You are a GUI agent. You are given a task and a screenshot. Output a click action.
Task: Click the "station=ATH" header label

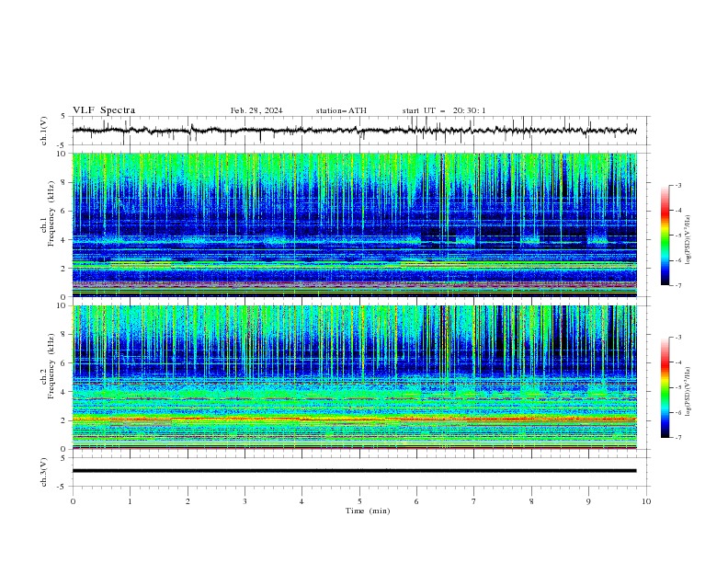[341, 110]
